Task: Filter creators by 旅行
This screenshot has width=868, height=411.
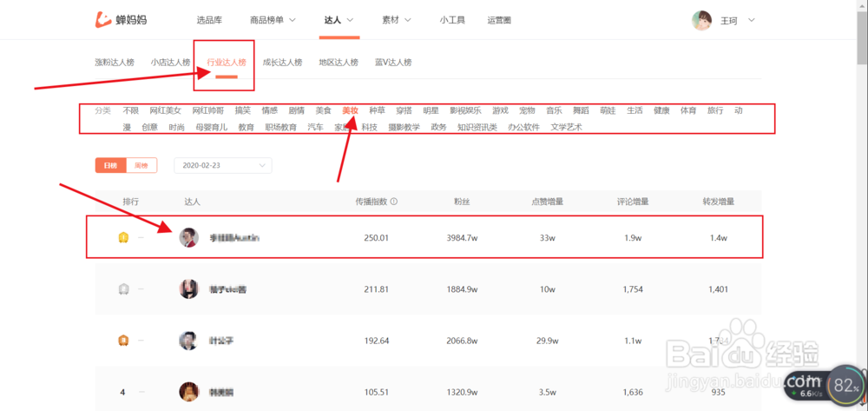Action: tap(715, 110)
